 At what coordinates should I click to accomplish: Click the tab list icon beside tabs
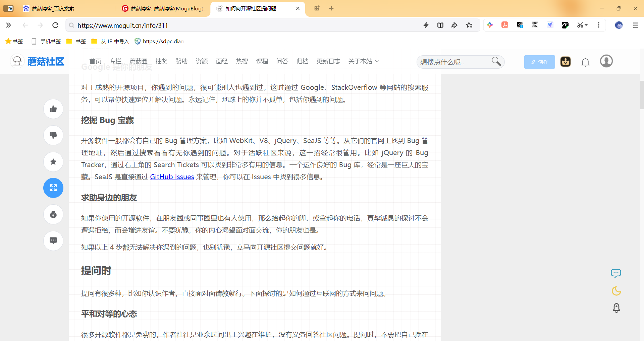317,8
